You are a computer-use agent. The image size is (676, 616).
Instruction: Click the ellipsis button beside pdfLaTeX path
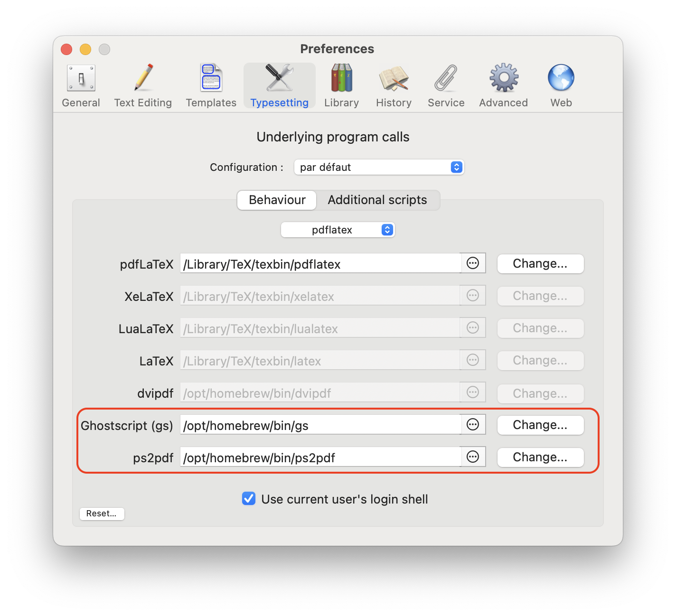pos(473,263)
